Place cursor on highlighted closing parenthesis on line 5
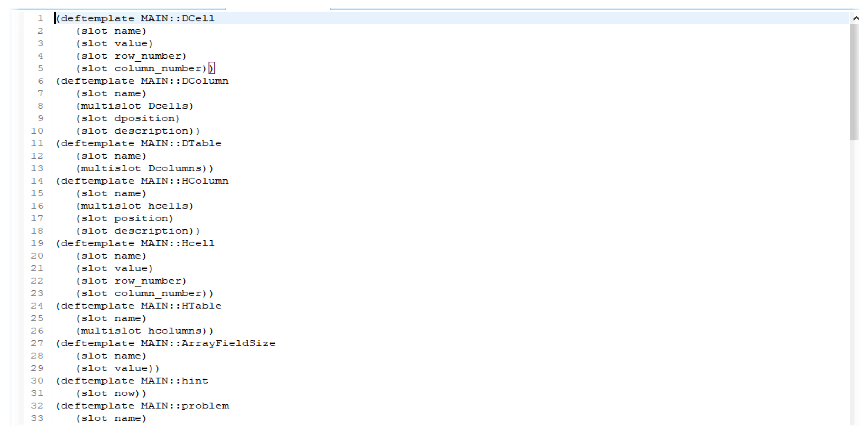868x437 pixels. click(x=212, y=68)
